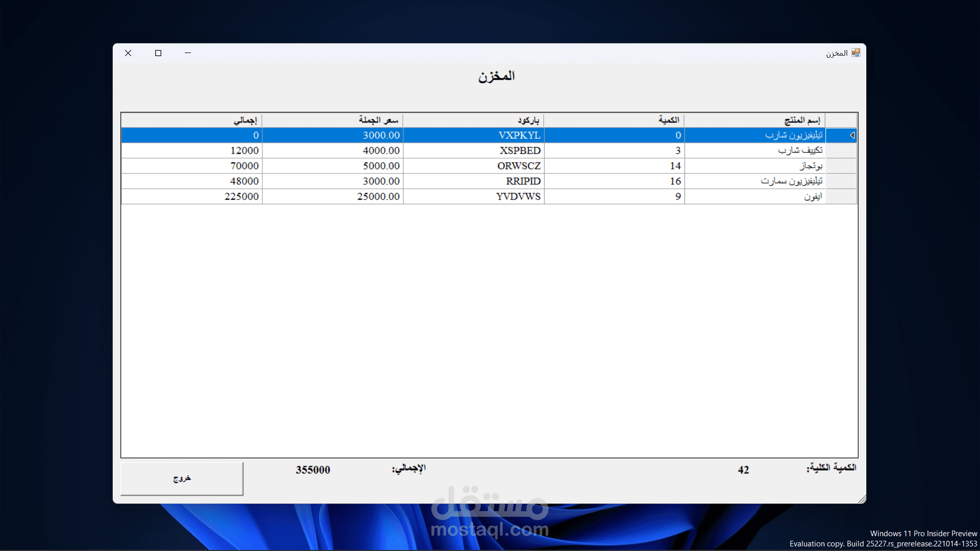The height and width of the screenshot is (551, 980).
Task: Click the إجمالي column header
Action: (x=192, y=120)
